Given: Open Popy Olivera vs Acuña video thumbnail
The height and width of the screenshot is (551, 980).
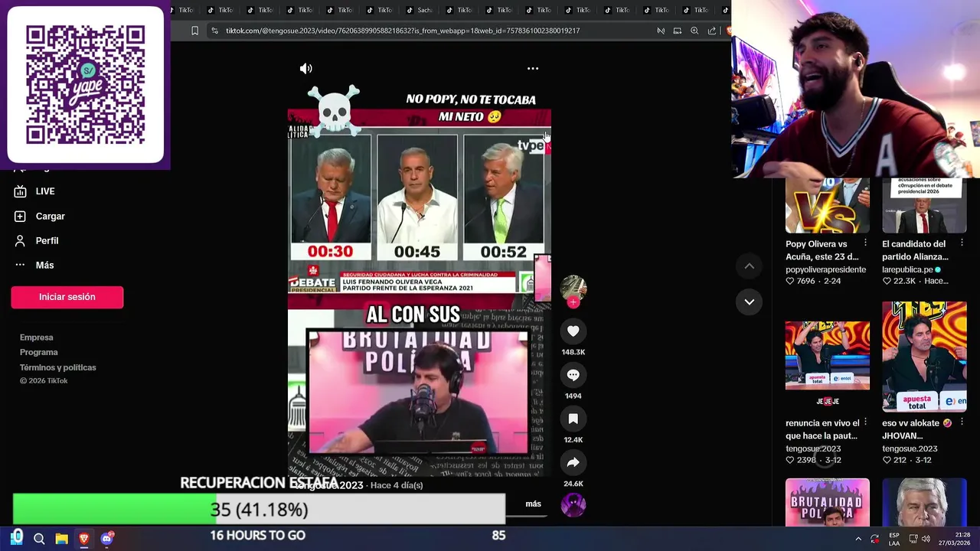Looking at the screenshot, I should tap(828, 205).
